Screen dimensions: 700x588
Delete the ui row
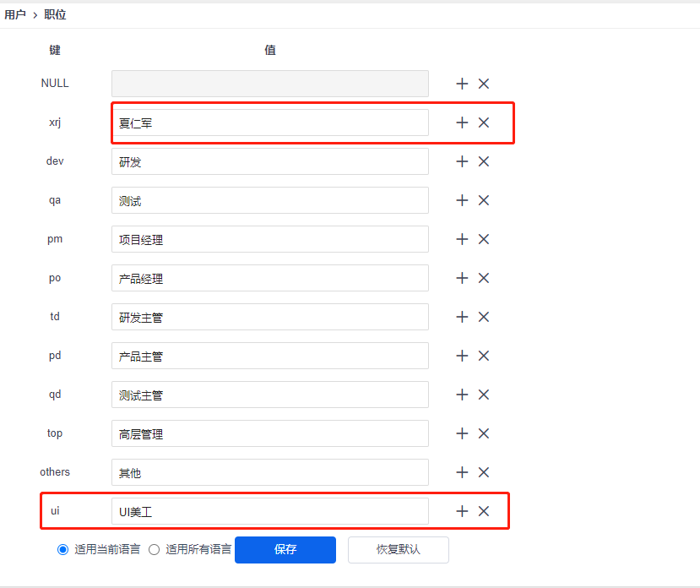(x=484, y=511)
